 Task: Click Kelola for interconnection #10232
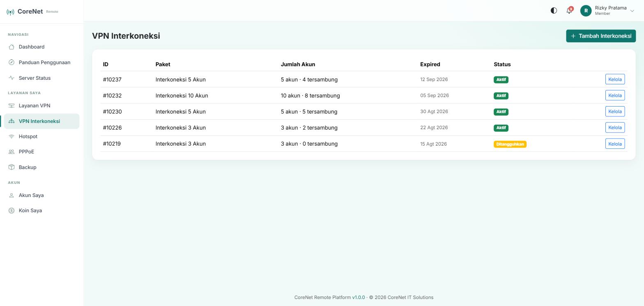(615, 95)
